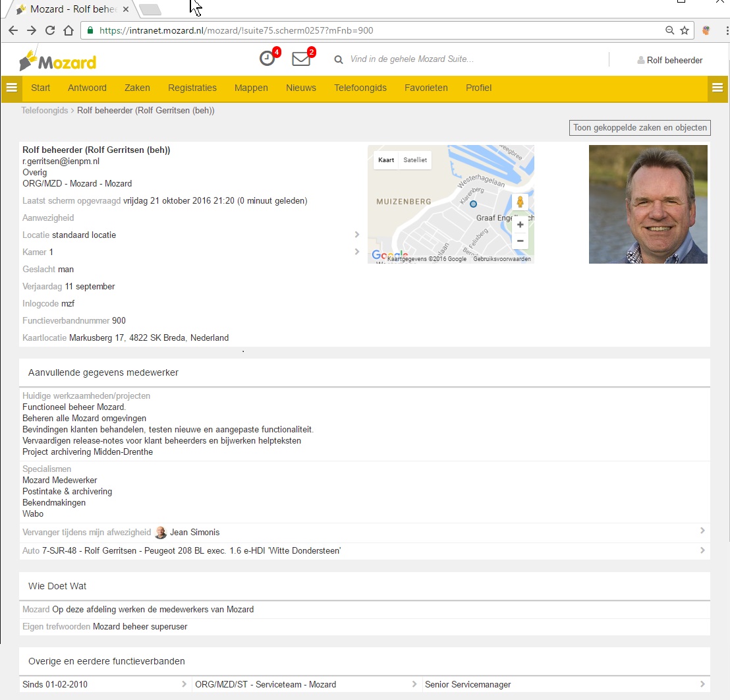Expand the Vervanger Jean Simonis row chevron

tap(702, 531)
